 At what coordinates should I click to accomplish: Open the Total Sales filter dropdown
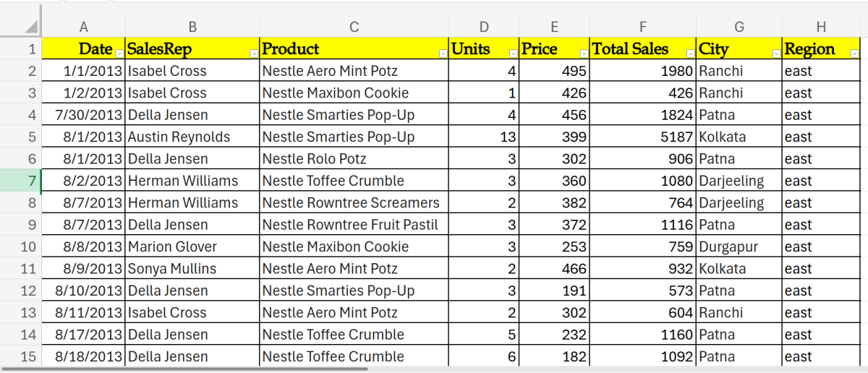690,53
